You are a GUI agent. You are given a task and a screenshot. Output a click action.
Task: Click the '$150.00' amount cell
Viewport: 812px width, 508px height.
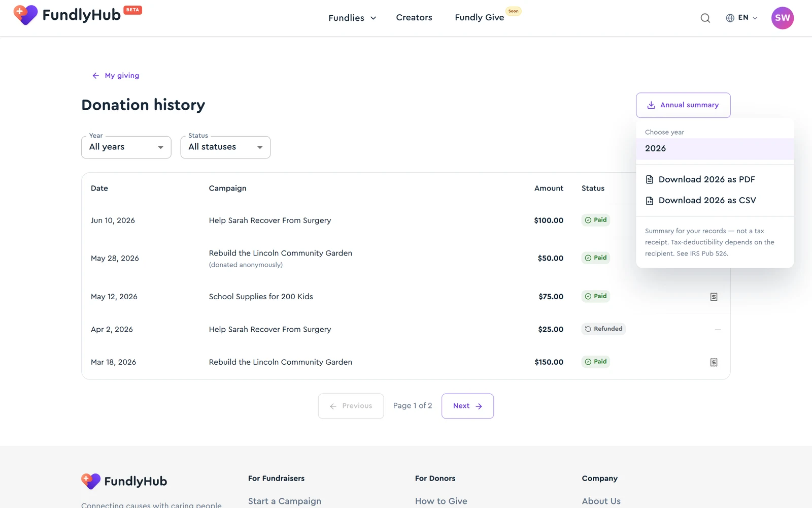coord(549,362)
